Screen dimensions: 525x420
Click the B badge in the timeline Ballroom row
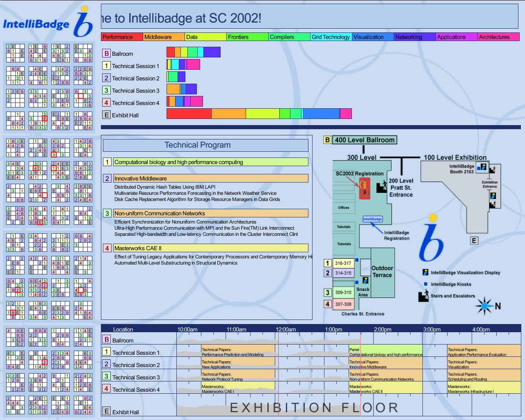pyautogui.click(x=107, y=339)
